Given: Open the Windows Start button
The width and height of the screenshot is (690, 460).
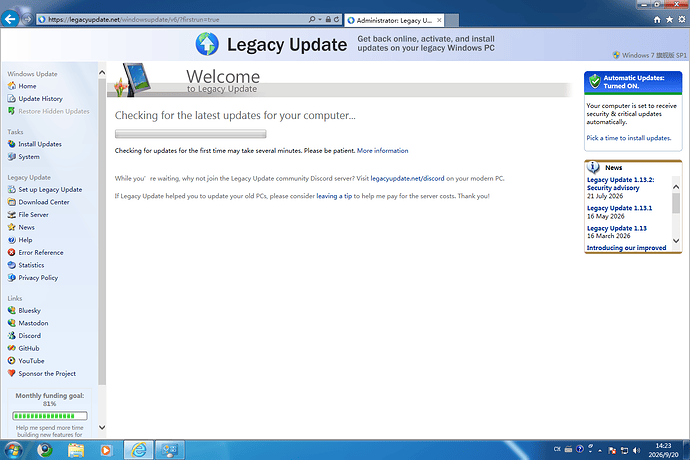Looking at the screenshot, I should tap(13, 450).
